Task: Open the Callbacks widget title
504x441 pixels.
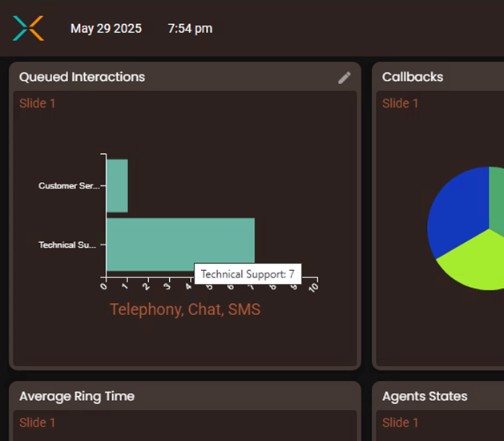Action: pos(413,77)
